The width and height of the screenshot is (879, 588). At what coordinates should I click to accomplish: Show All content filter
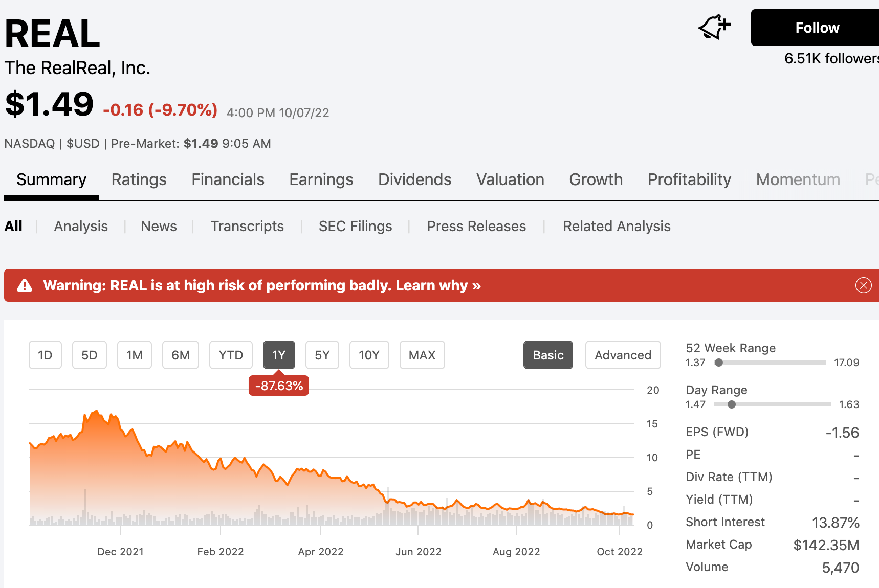tap(13, 226)
